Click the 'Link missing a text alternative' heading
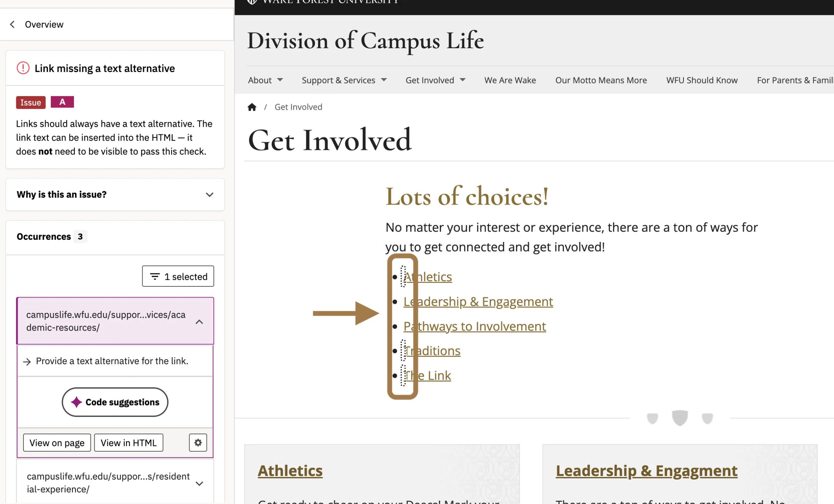The image size is (834, 504). [105, 68]
